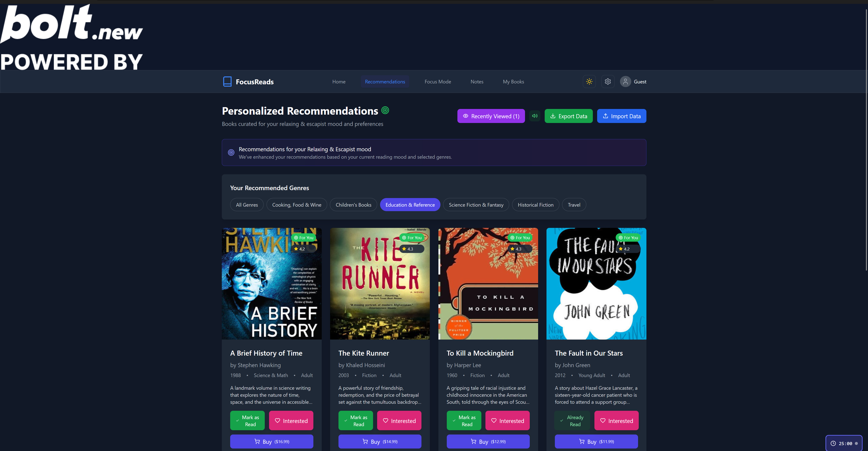This screenshot has width=868, height=451.
Task: Click the Export Data button
Action: coord(568,116)
